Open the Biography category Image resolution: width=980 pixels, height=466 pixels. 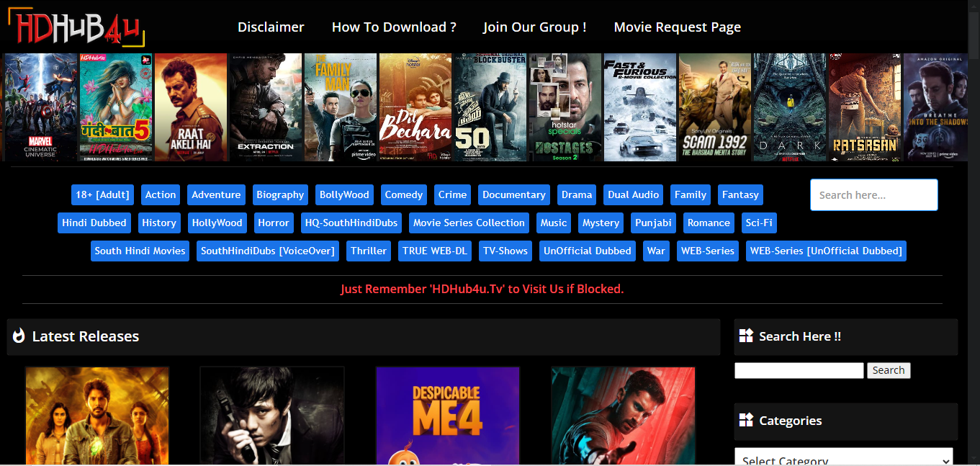coord(280,194)
